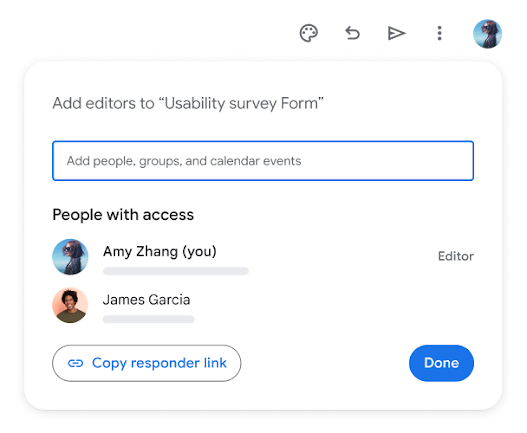Viewport: 527px width, 433px height.
Task: Click the Send paper plane icon
Action: 396,33
